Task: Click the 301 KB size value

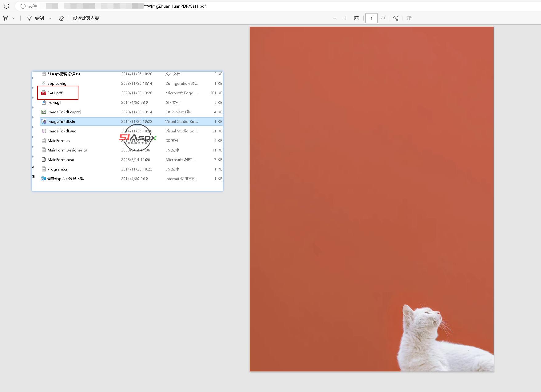Action: pos(216,93)
